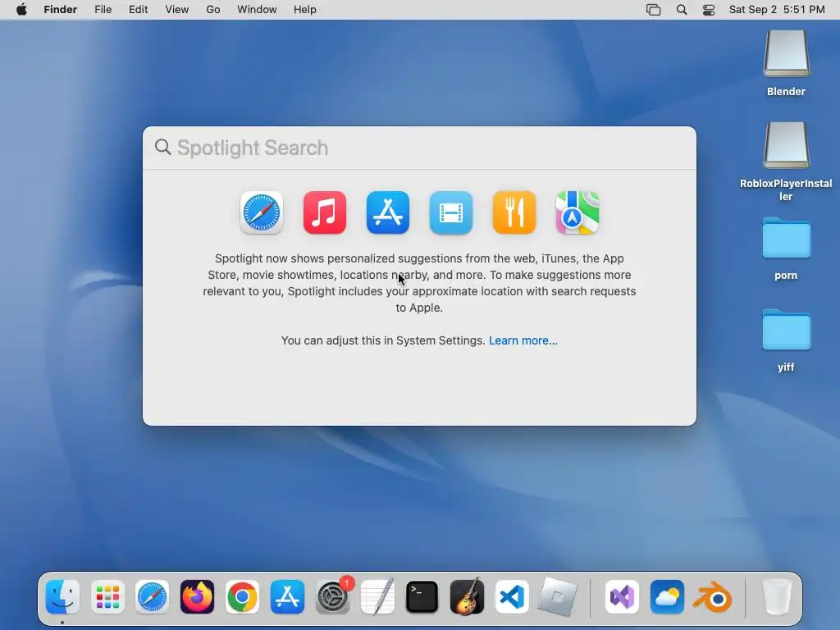
Task: Select the yiff folder on desktop
Action: click(x=786, y=330)
